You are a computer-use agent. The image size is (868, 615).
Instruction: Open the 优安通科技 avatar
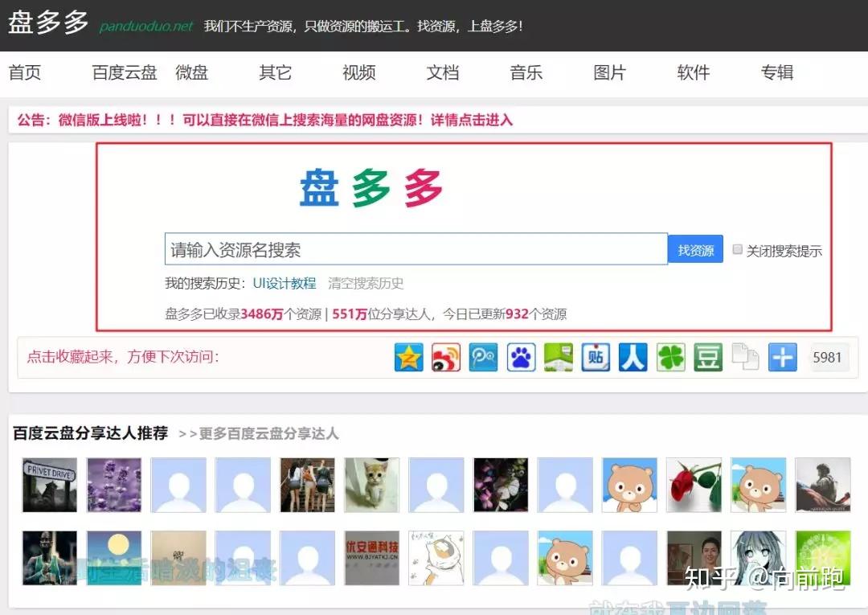[x=372, y=558]
